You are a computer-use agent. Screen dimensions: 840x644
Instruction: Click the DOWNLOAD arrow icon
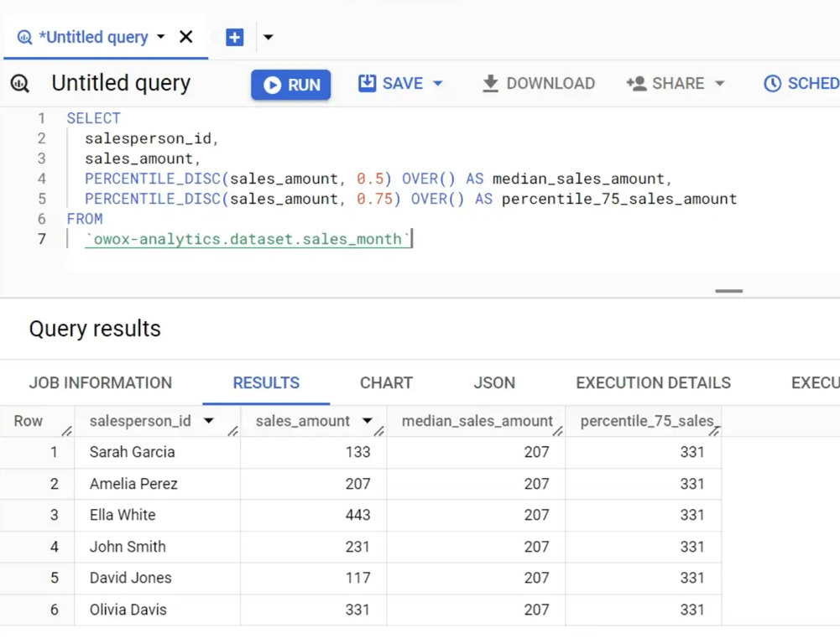coord(490,84)
